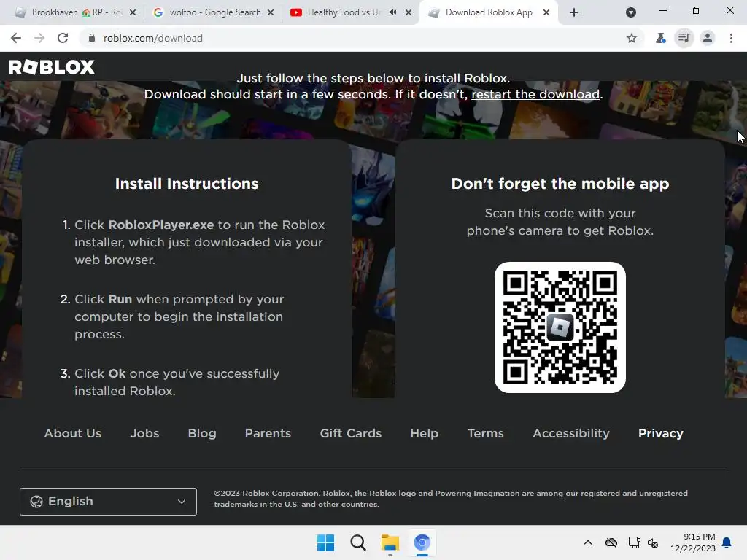Image resolution: width=747 pixels, height=560 pixels.
Task: Go forward in browser history
Action: click(x=39, y=38)
